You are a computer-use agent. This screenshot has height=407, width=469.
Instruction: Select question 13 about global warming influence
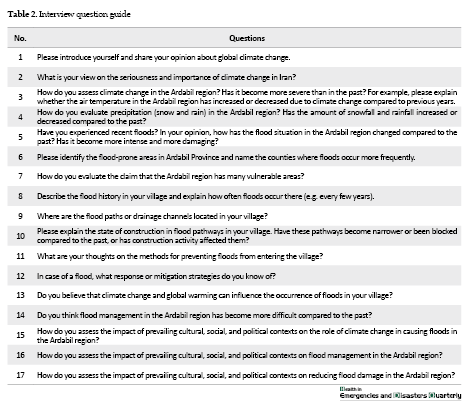point(215,295)
